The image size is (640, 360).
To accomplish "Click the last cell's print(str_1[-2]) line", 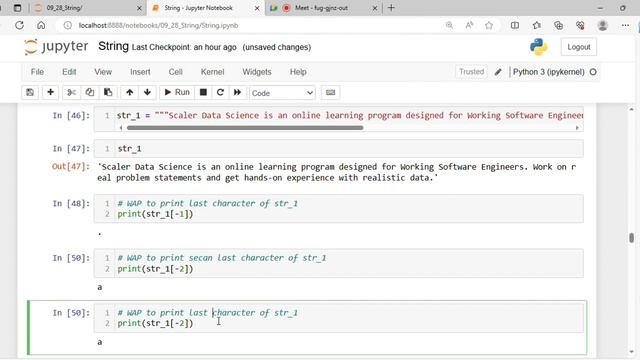I will tap(155, 323).
